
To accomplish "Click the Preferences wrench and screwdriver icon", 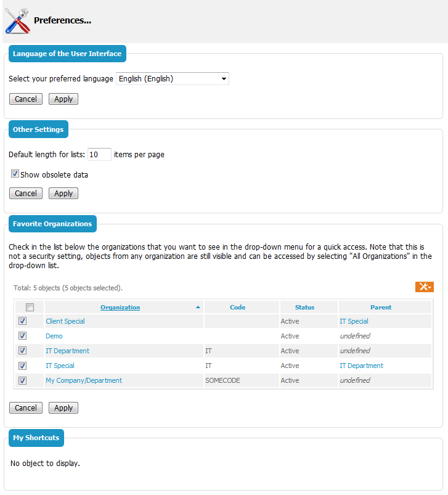I will tap(17, 20).
